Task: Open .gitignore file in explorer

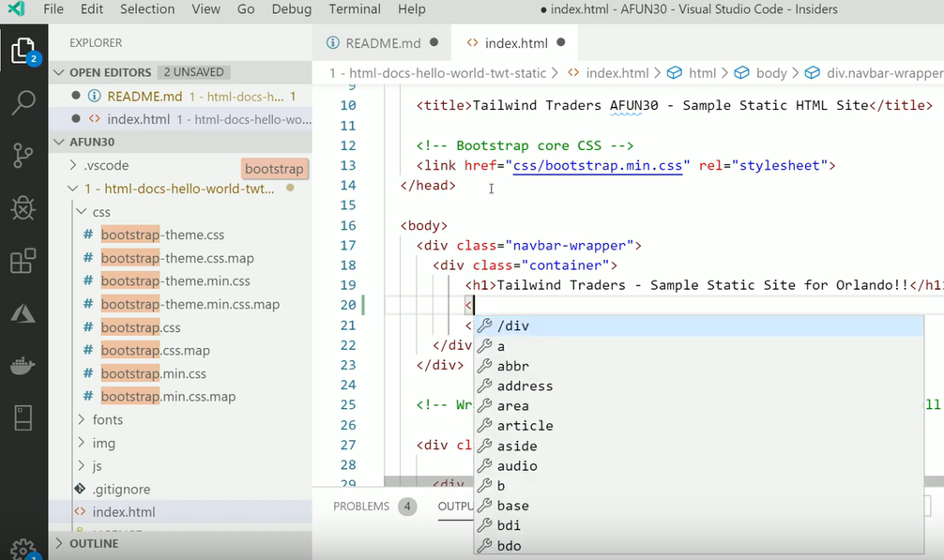Action: [121, 489]
